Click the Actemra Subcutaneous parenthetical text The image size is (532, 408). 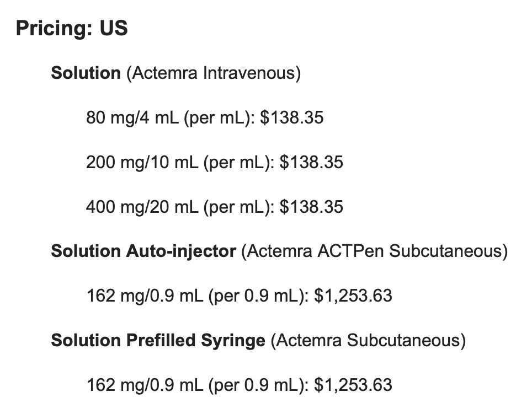(368, 340)
